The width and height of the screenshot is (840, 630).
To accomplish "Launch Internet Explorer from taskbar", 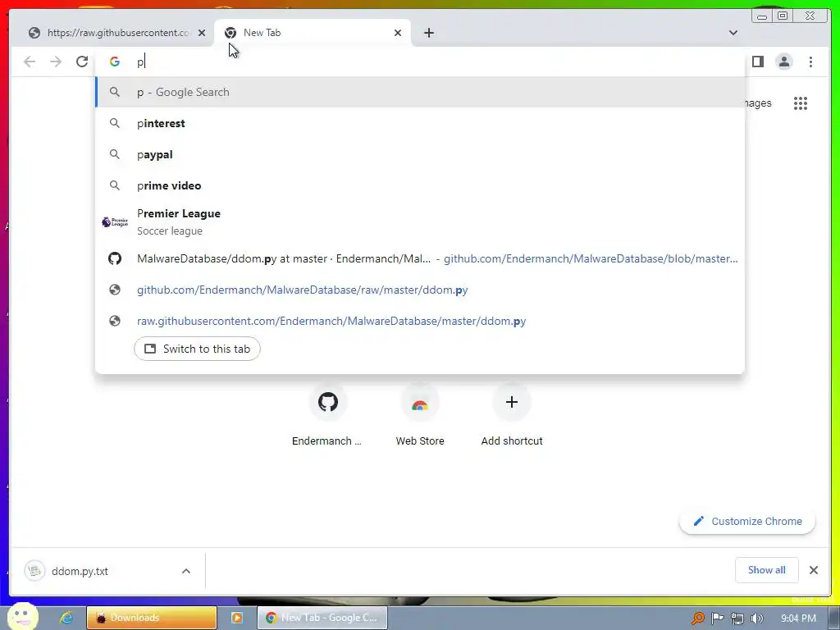I will coord(66,618).
